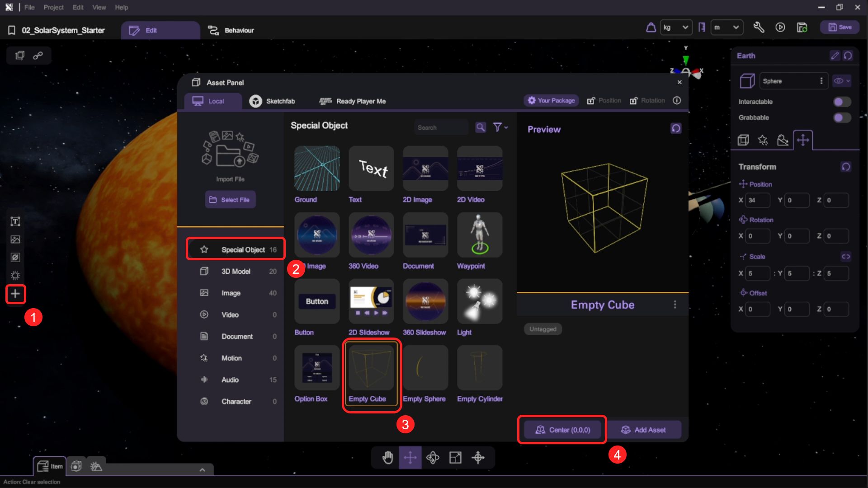
Task: Select the scale gizmo tool
Action: coord(455,457)
